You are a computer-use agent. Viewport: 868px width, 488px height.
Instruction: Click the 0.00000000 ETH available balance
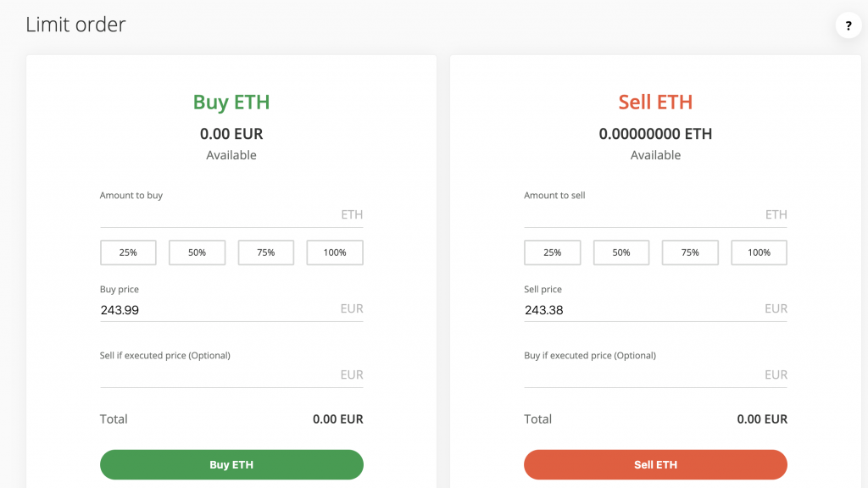[x=655, y=134]
